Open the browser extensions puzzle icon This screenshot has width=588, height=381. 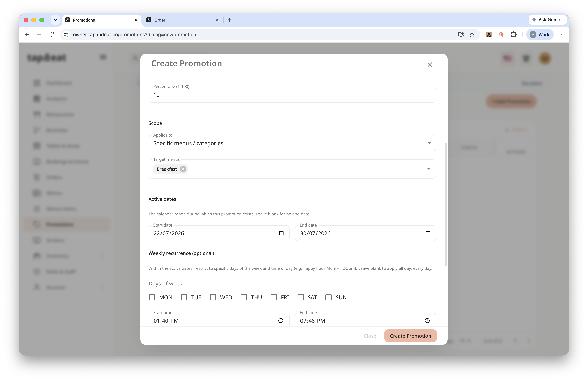pos(514,35)
